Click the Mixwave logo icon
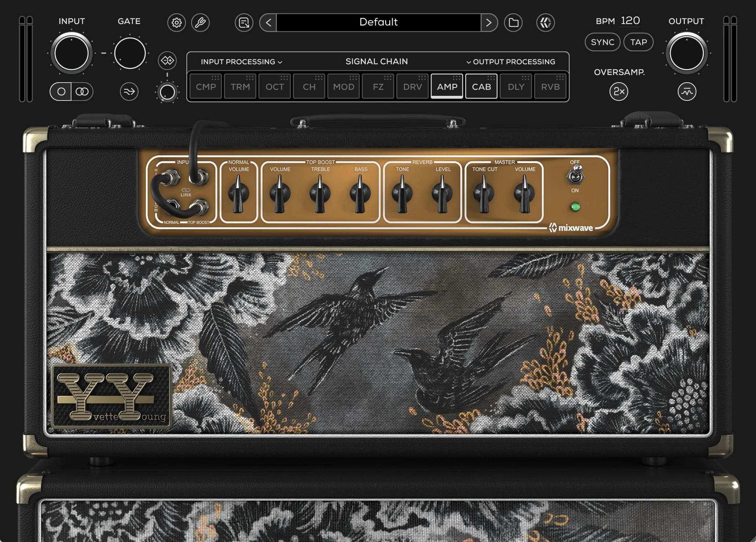This screenshot has width=756, height=542. 546,23
